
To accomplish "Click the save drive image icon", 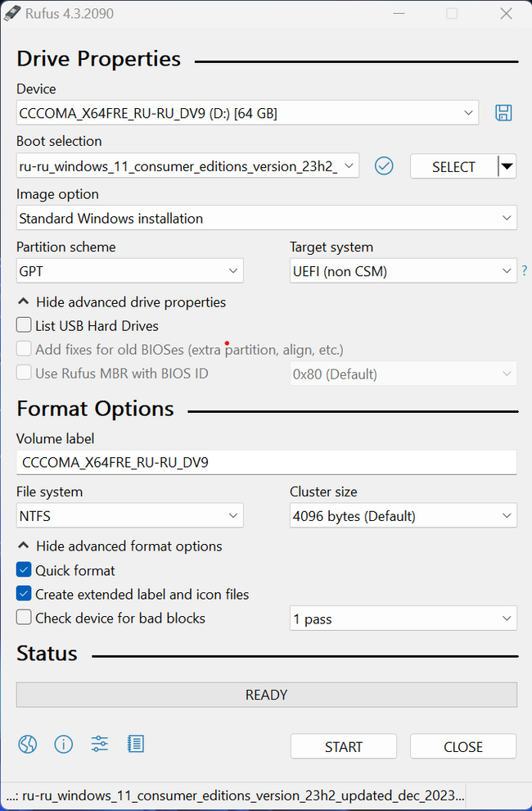I will [x=503, y=113].
